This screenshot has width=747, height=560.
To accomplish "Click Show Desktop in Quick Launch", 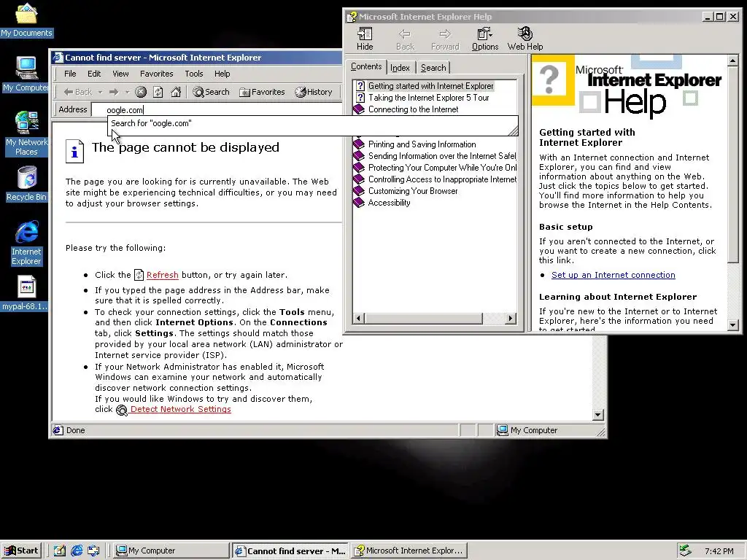I will tap(60, 551).
